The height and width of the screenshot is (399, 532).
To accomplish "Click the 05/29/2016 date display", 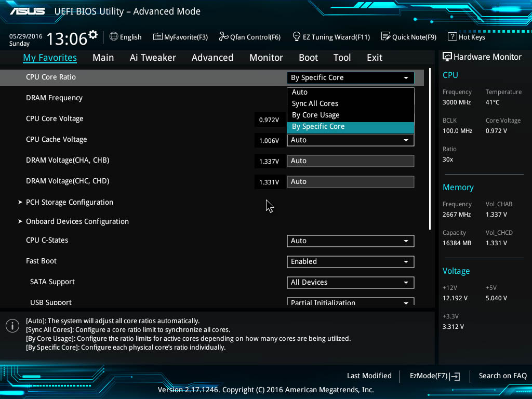I will [x=26, y=36].
